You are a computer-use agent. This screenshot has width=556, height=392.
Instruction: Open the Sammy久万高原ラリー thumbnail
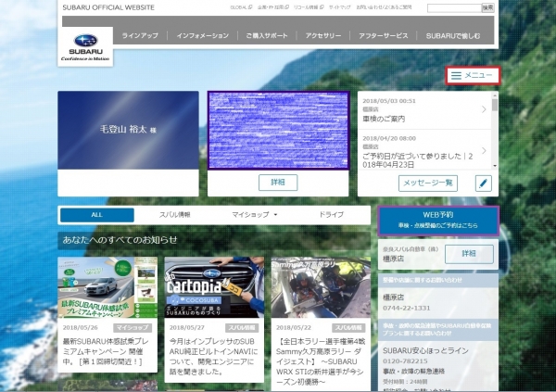tap(321, 287)
